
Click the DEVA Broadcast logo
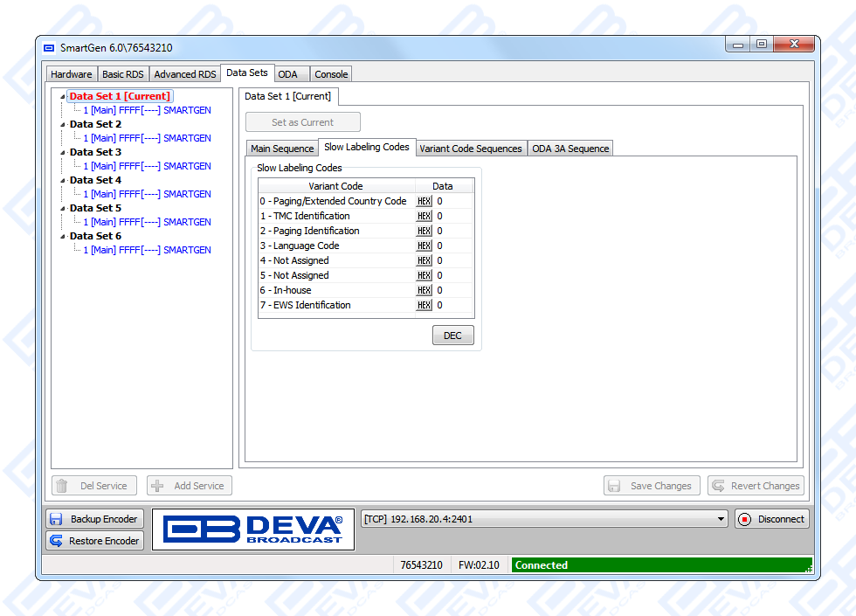[x=253, y=529]
